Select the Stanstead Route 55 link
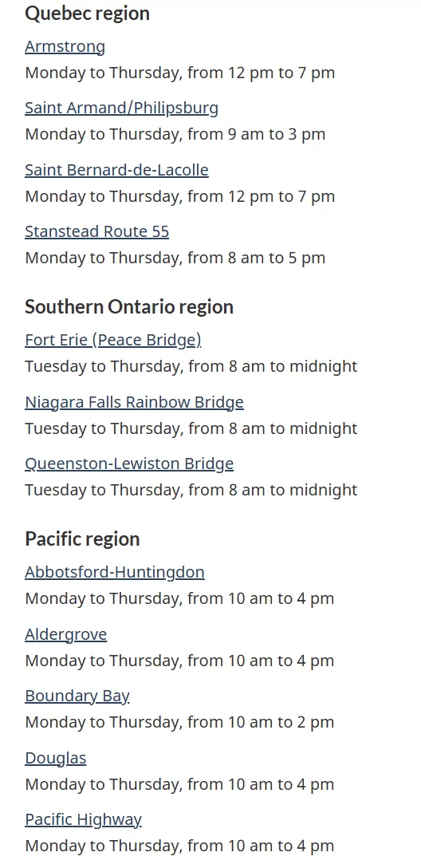421x868 pixels. pos(96,231)
